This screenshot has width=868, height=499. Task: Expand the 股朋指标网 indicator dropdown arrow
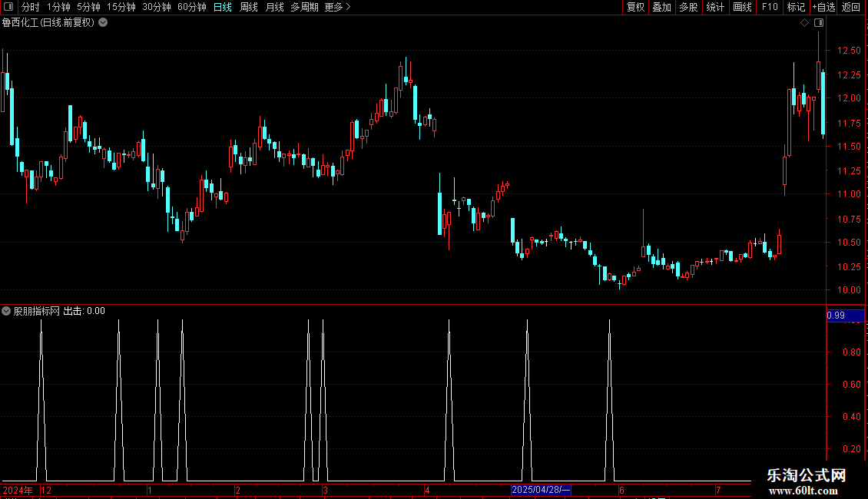click(6, 311)
